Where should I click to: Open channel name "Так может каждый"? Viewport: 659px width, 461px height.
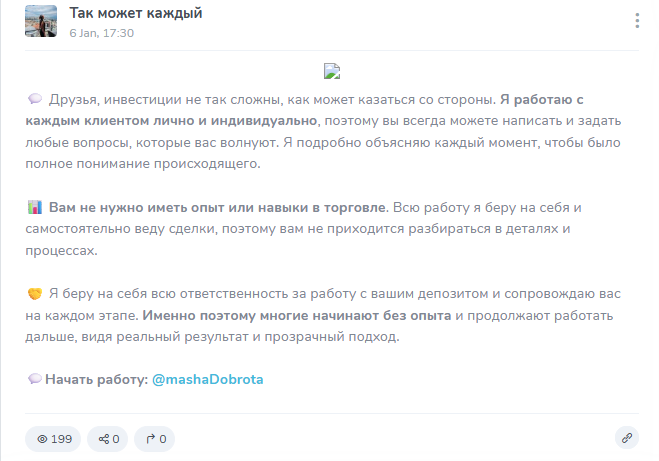pyautogui.click(x=136, y=13)
